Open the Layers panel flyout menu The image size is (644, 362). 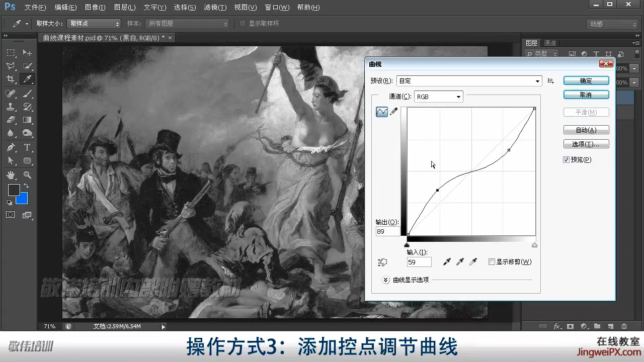coord(636,43)
